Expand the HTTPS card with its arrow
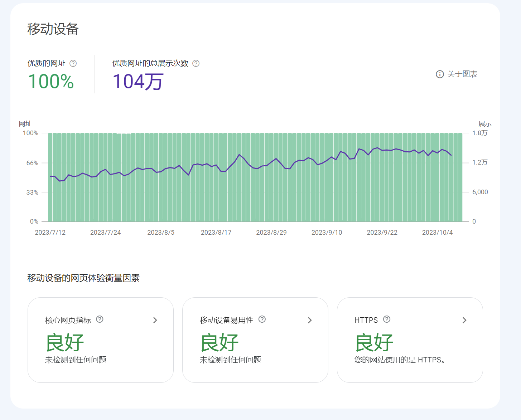521x420 pixels. click(x=464, y=320)
